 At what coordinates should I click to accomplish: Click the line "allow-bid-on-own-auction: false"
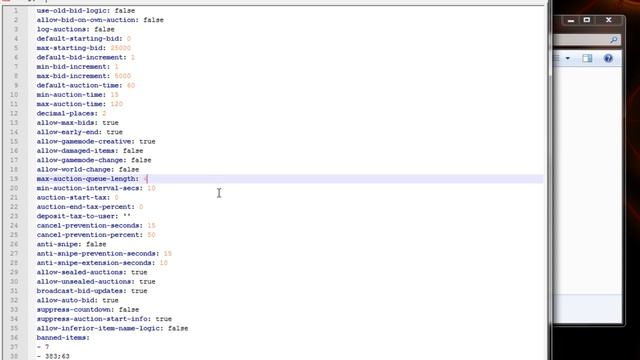tap(100, 20)
